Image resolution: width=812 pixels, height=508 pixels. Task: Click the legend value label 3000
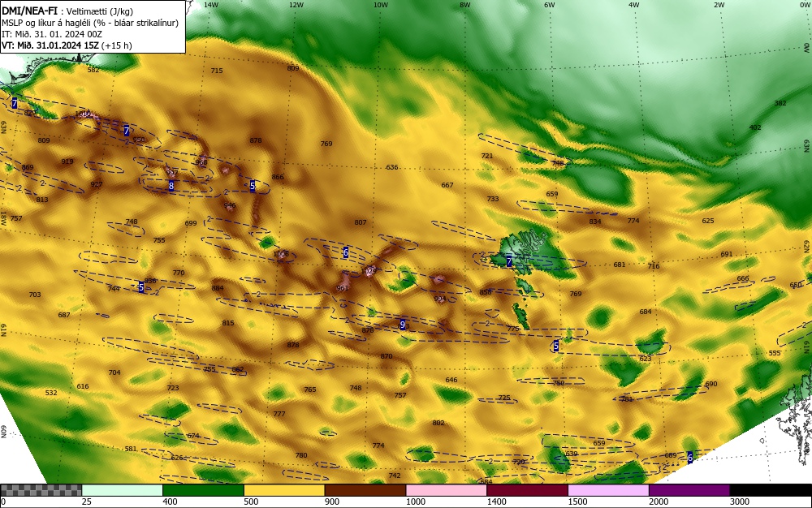[x=740, y=502]
